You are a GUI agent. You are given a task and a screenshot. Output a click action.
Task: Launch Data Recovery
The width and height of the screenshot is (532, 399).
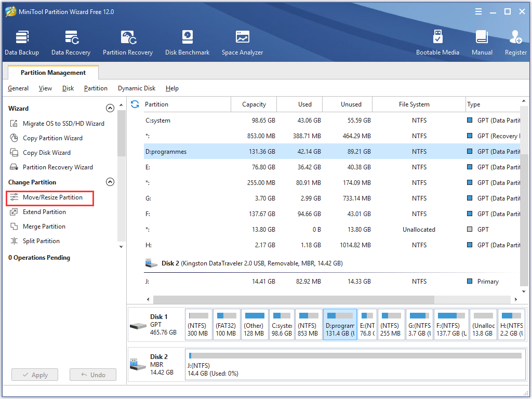(x=71, y=42)
